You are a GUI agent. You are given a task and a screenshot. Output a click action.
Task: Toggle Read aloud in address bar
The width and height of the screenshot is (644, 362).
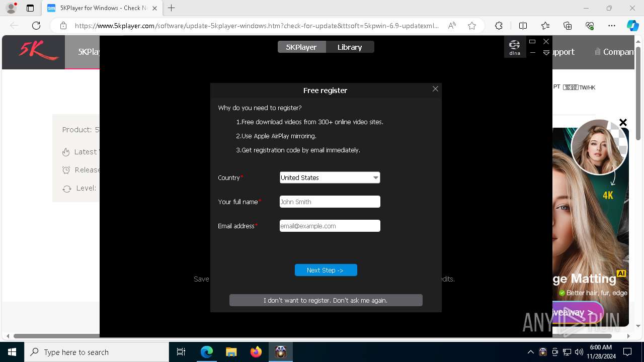(x=452, y=26)
